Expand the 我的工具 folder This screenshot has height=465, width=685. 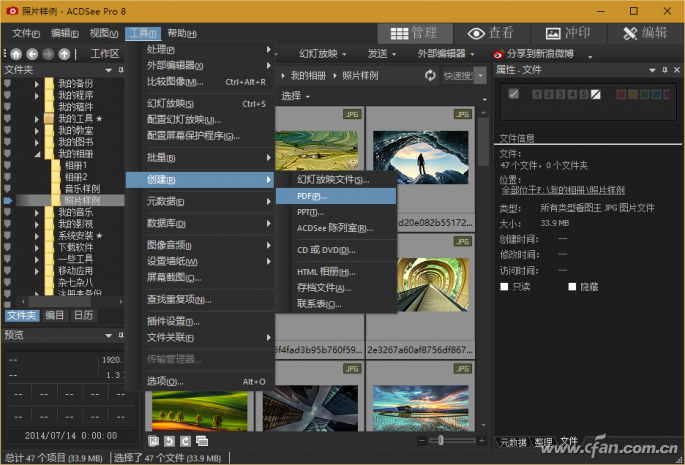[37, 119]
